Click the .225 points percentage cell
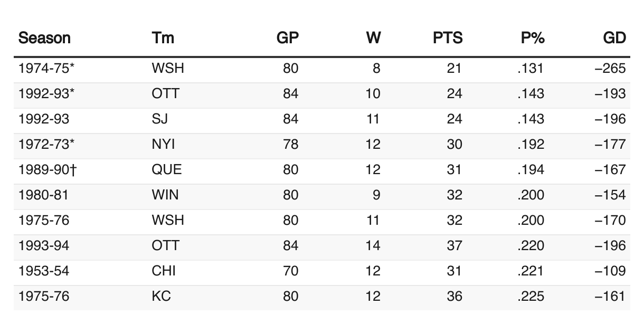 click(531, 297)
